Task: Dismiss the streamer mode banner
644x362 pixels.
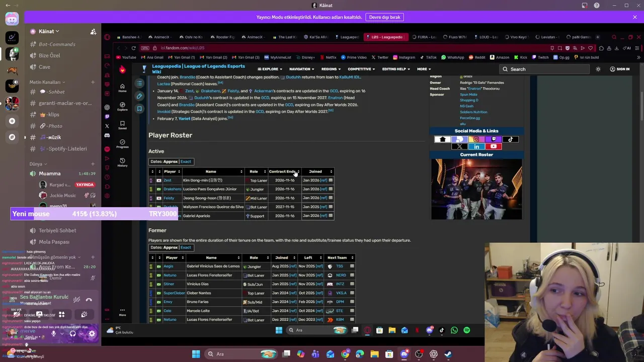Action: point(635,17)
